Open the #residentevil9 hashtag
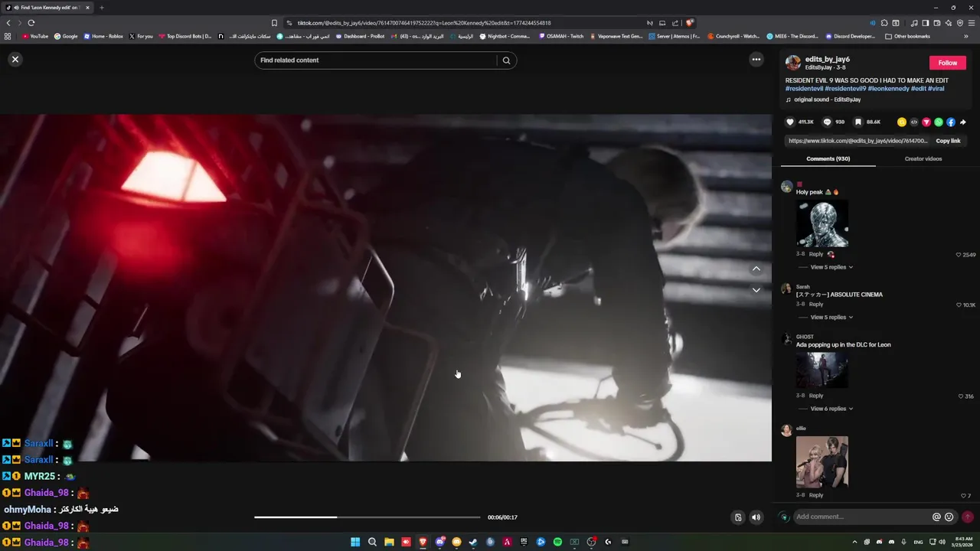This screenshot has width=980, height=551. (845, 89)
